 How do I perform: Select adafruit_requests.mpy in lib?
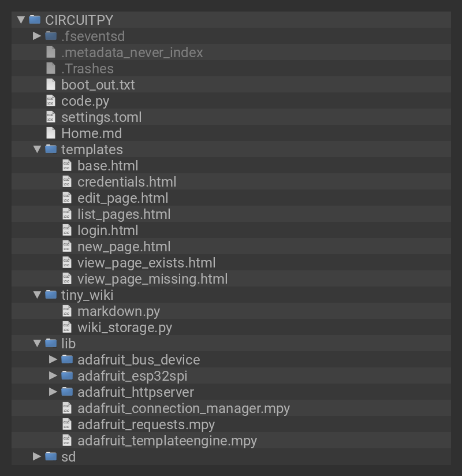146,425
